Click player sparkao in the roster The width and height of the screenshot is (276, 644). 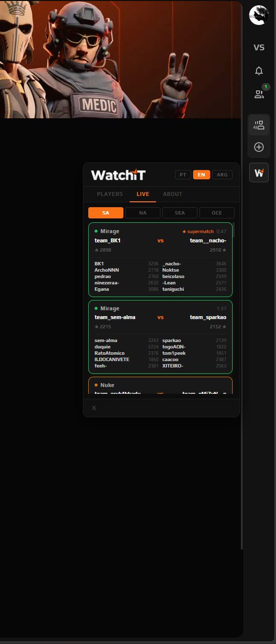(171, 340)
